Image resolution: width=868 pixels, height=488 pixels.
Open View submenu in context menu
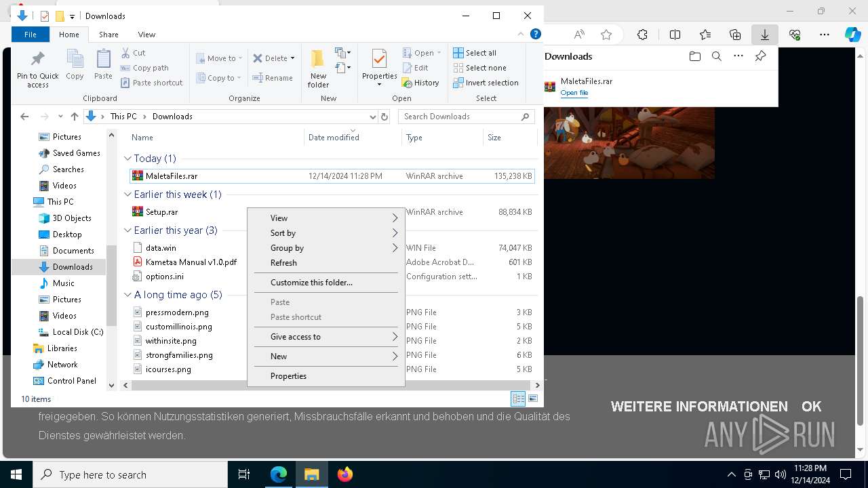point(326,218)
